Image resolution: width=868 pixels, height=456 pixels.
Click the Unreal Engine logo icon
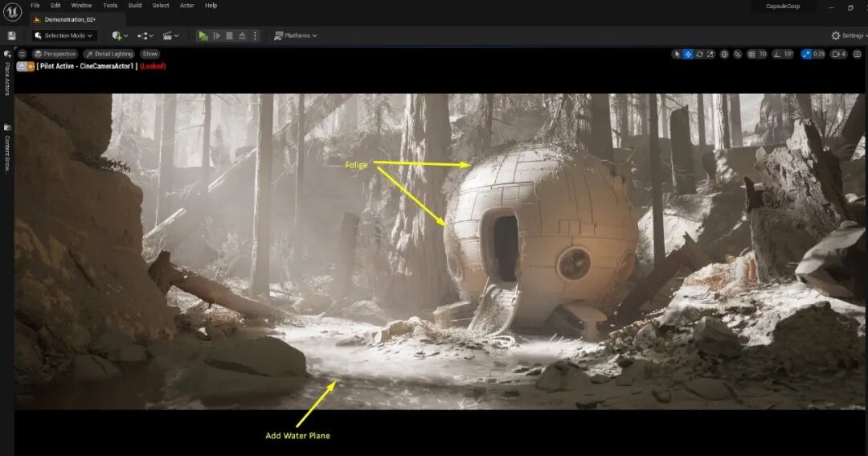(12, 11)
